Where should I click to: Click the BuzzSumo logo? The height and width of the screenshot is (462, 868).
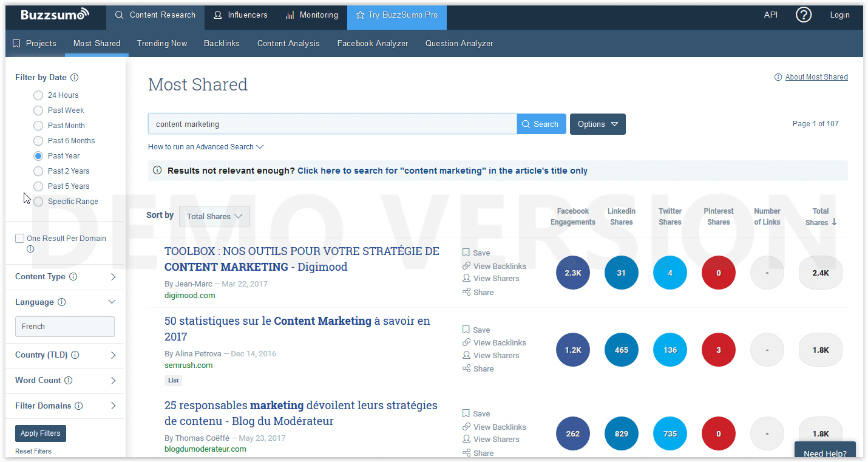point(55,15)
